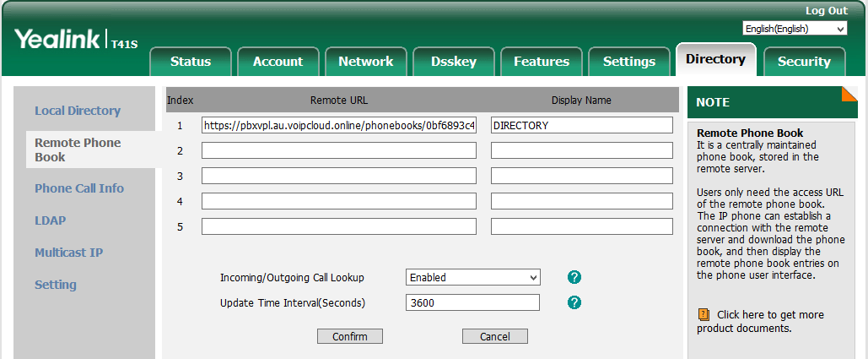Open Incoming/Outgoing Call Lookup dropdown
Screen dimensions: 868x359
(x=472, y=278)
